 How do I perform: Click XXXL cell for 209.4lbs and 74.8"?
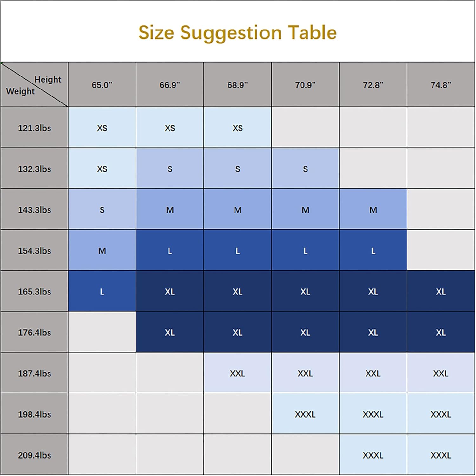[x=441, y=455]
